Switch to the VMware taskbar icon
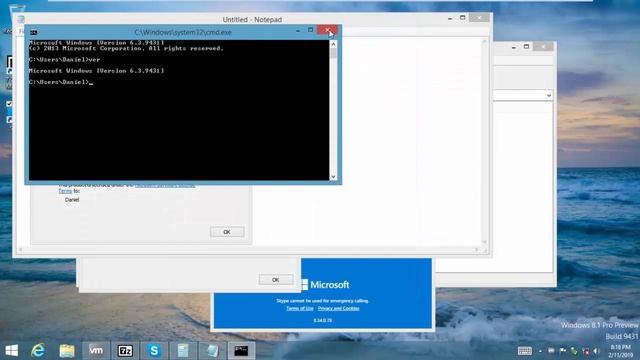 (96, 351)
